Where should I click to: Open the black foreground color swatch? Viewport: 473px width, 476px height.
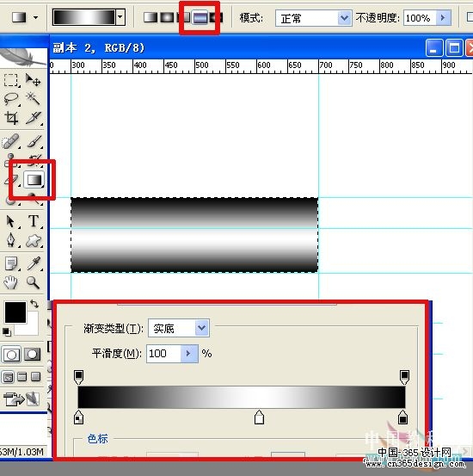coord(15,312)
